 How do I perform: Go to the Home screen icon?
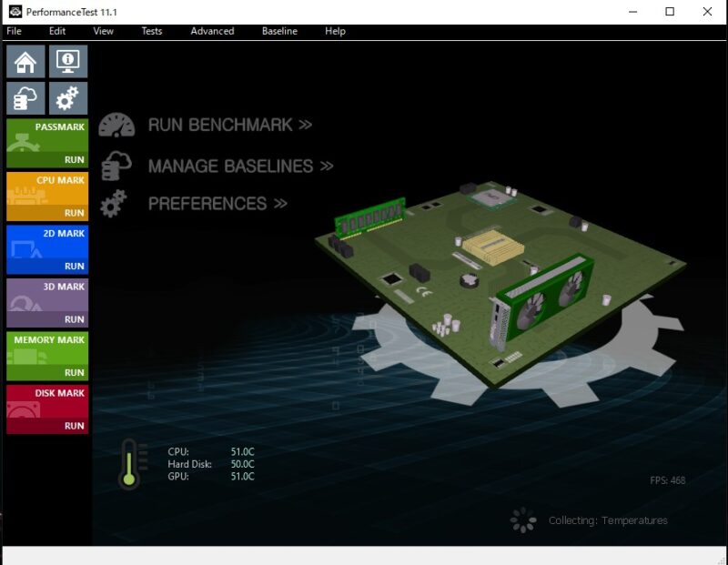click(25, 61)
